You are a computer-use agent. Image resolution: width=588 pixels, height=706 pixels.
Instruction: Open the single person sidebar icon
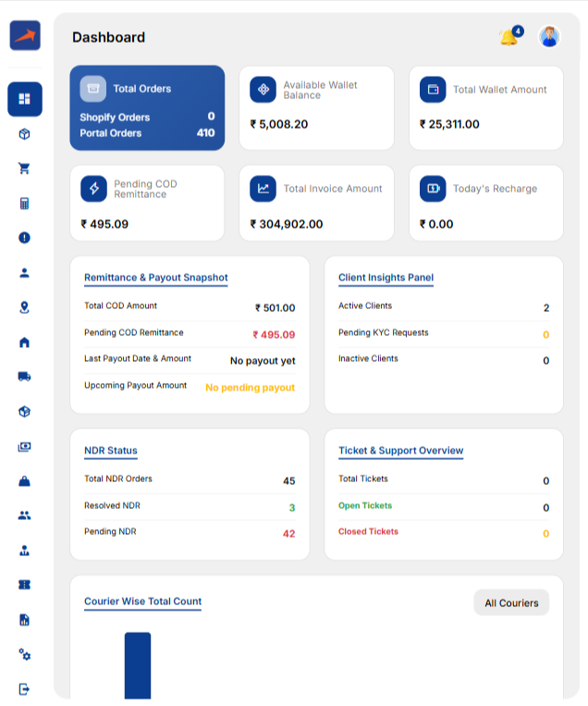pos(24,273)
